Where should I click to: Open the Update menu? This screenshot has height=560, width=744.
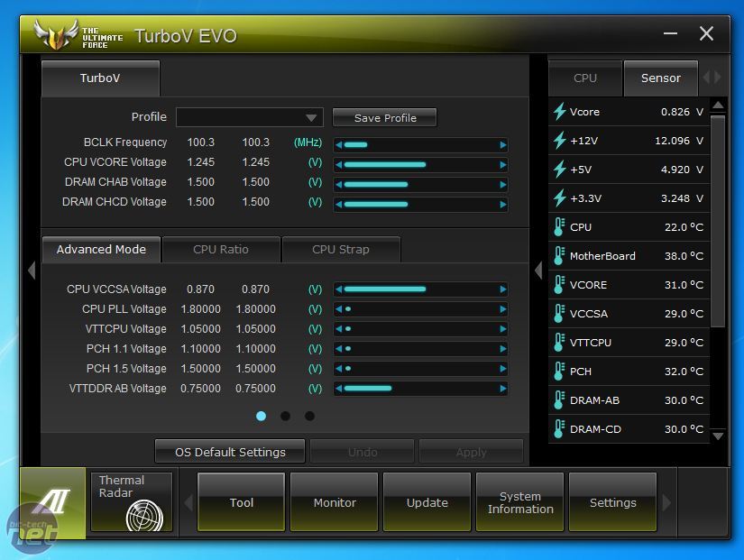point(427,502)
